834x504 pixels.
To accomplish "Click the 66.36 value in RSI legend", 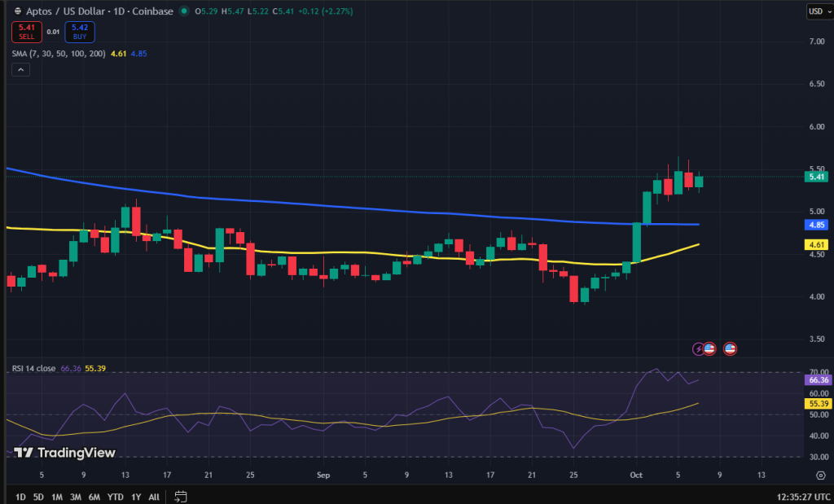I will 71,368.
